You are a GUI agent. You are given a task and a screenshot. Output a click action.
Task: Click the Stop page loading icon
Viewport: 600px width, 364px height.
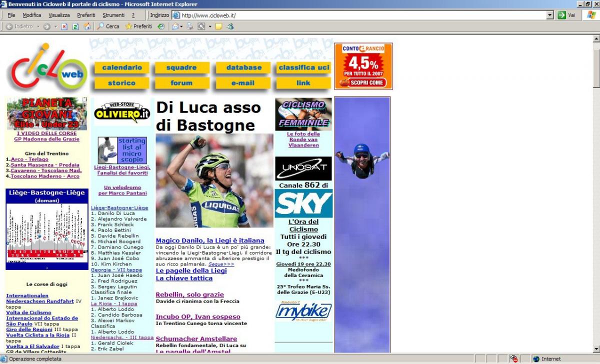click(64, 26)
